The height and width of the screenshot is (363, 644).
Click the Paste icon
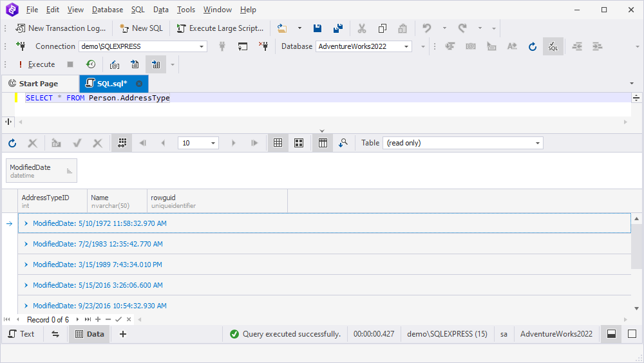tap(402, 28)
